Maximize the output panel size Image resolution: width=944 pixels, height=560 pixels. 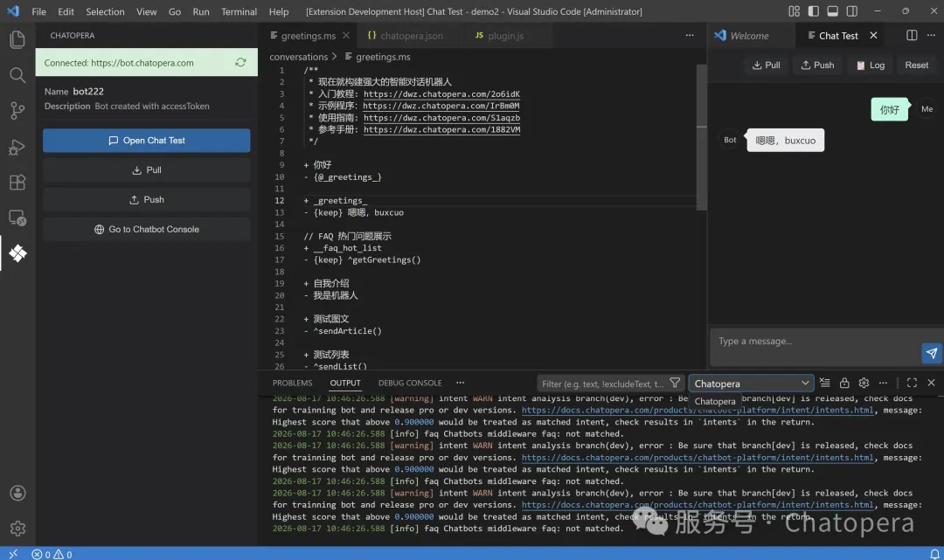[x=912, y=384]
